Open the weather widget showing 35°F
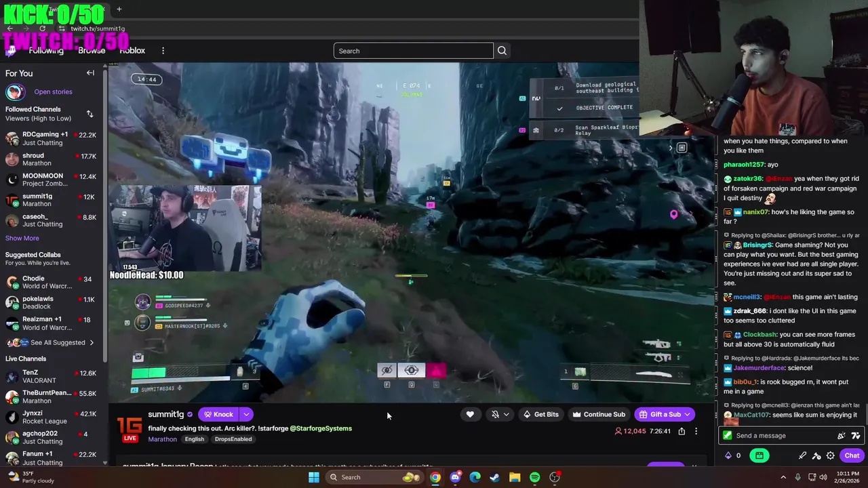 31,477
